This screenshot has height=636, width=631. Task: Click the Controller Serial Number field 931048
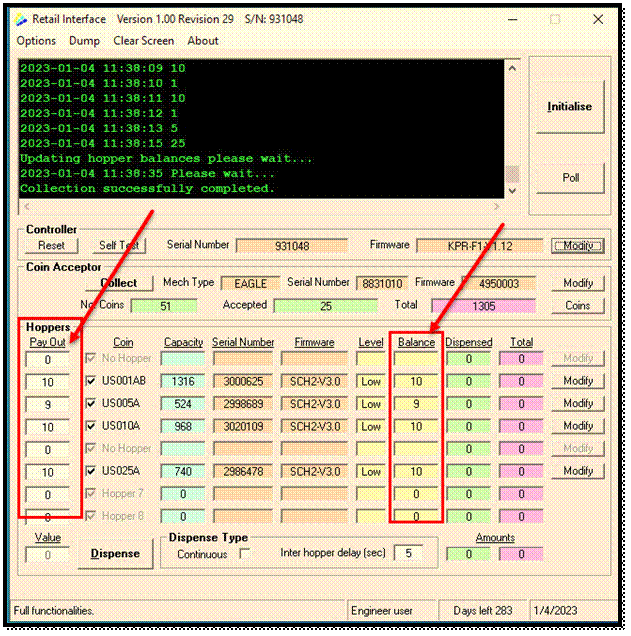292,246
